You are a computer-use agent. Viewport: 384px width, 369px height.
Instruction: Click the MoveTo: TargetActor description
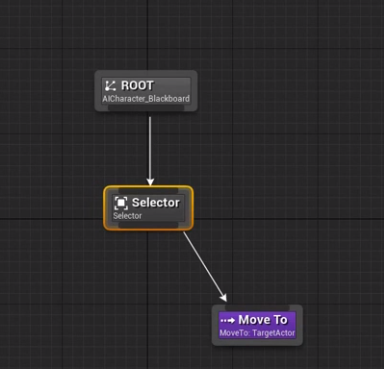pyautogui.click(x=257, y=333)
